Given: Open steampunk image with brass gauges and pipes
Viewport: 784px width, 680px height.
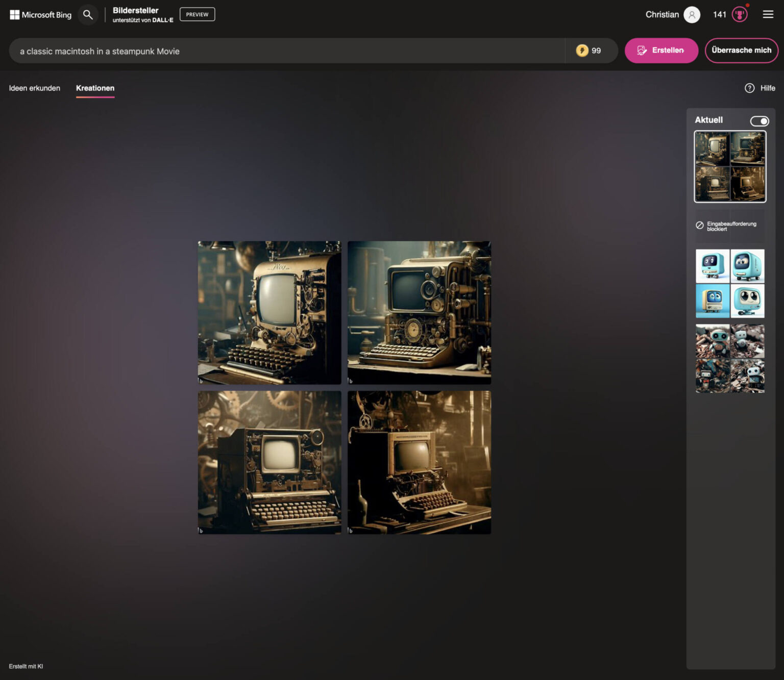Looking at the screenshot, I should tap(419, 313).
